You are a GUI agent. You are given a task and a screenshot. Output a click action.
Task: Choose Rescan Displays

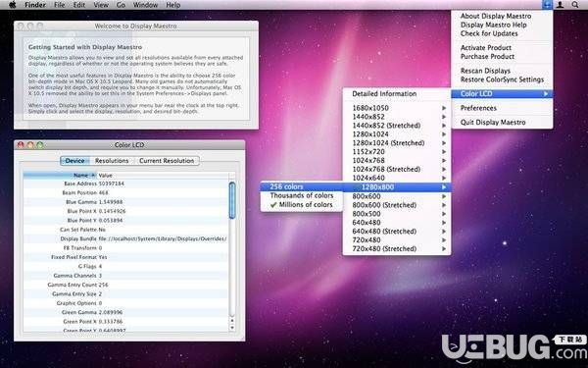click(502, 71)
